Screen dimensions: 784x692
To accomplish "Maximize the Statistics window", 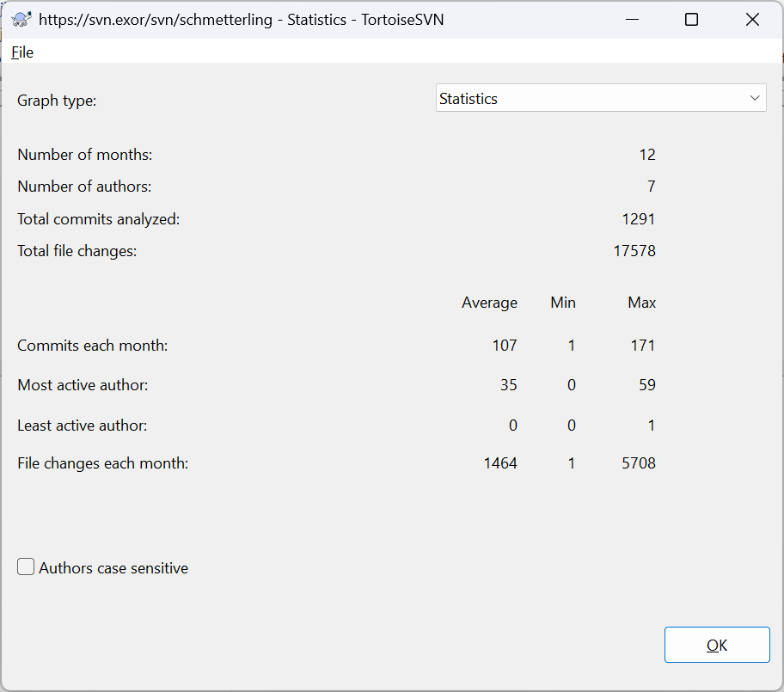I will [691, 19].
